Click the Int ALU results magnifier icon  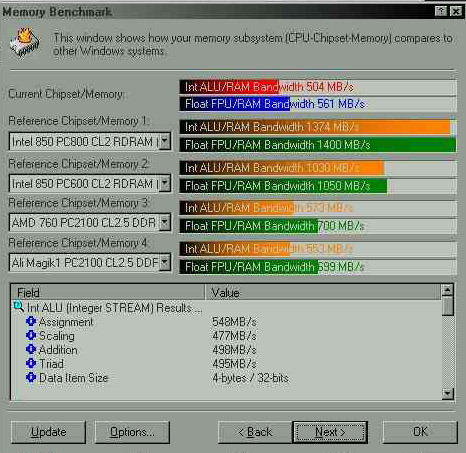pos(18,307)
